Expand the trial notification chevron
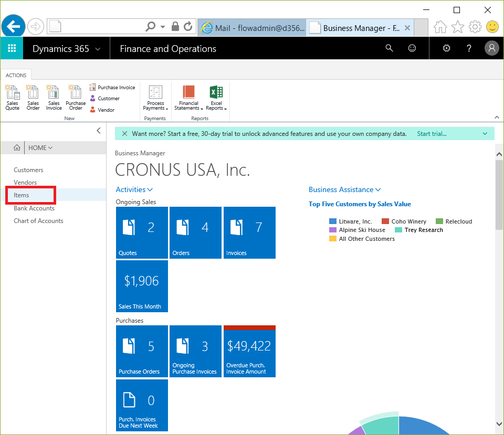504x435 pixels. click(x=485, y=134)
